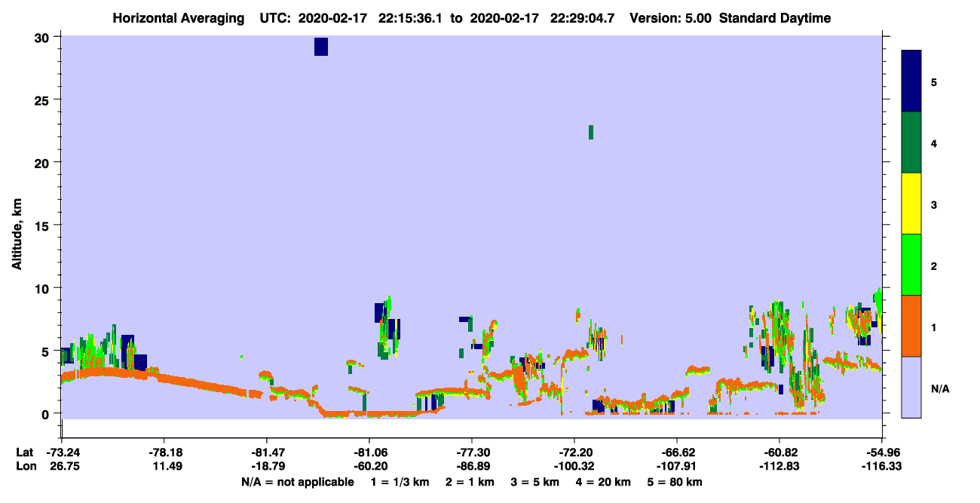Click the yellow colorbar segment labeled 3
The width and height of the screenshot is (980, 503).
click(x=911, y=204)
